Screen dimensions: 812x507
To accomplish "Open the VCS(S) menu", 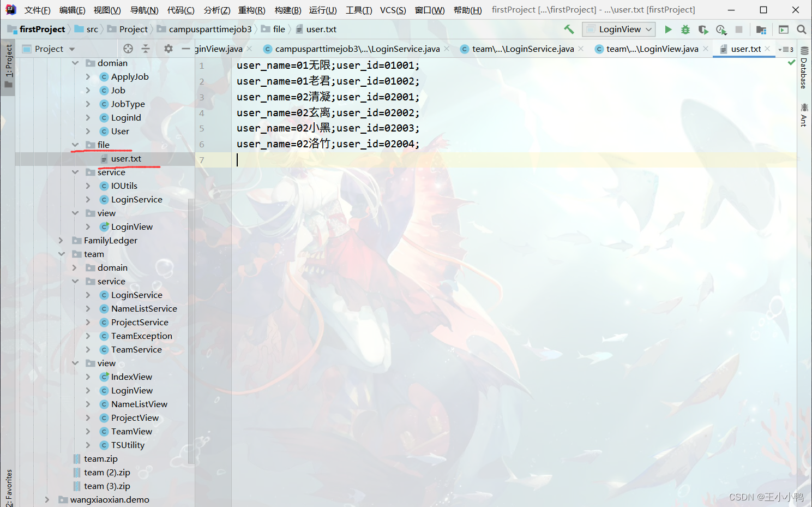I will pos(393,10).
